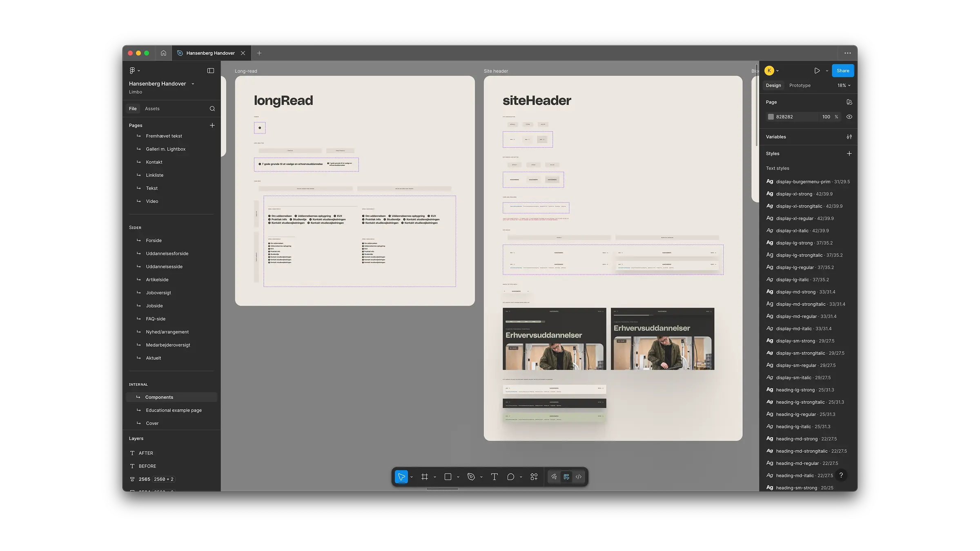Select the Pen tool
The height and width of the screenshot is (551, 980).
[471, 477]
